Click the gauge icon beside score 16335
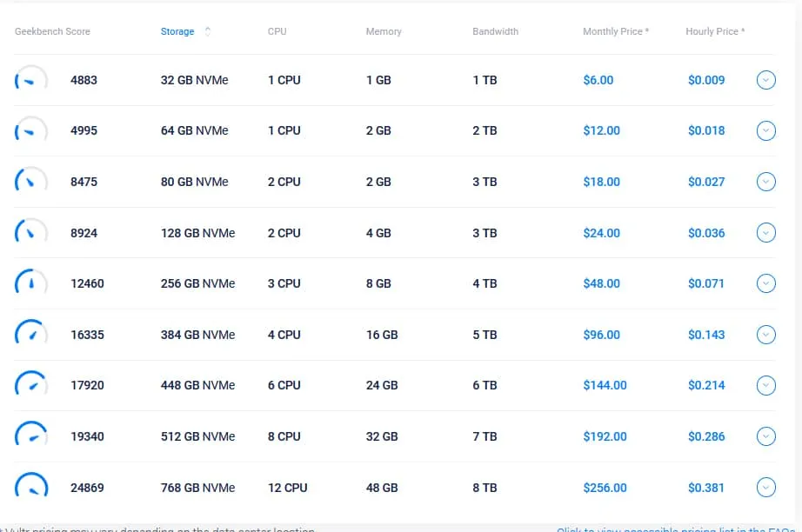This screenshot has height=532, width=802. click(x=31, y=335)
